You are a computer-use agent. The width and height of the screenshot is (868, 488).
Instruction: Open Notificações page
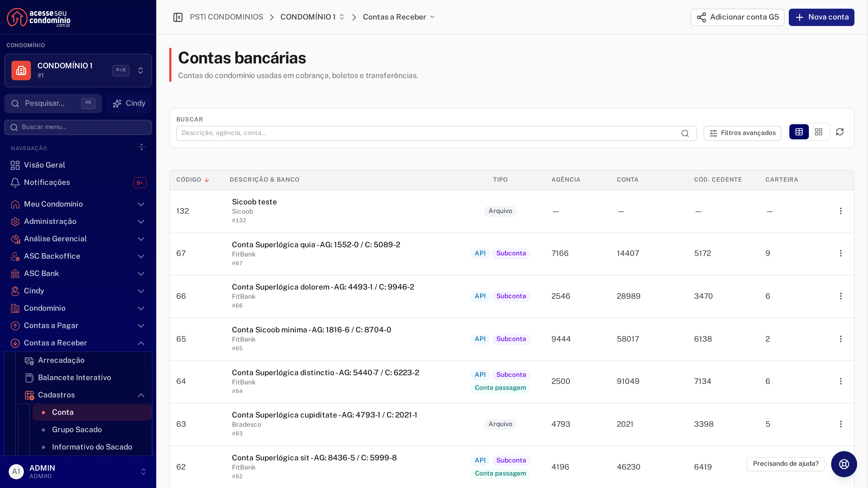[78, 182]
